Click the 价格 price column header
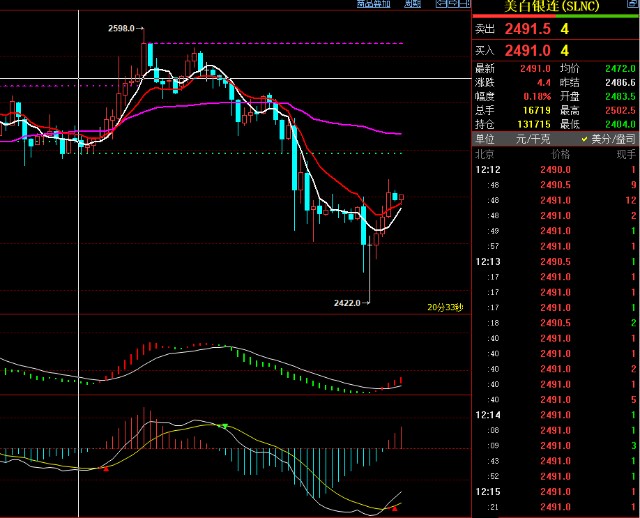 click(x=560, y=155)
